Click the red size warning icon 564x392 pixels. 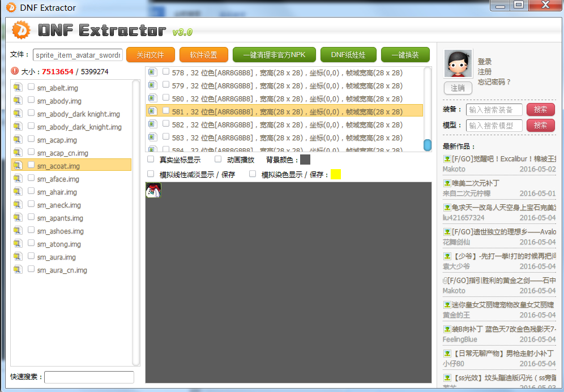point(15,71)
